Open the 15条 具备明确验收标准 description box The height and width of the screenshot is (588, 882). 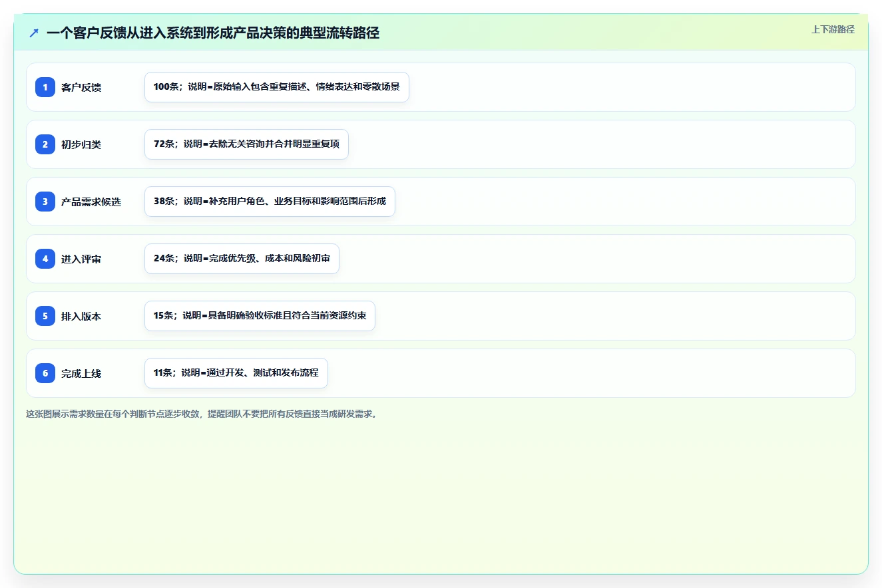click(x=260, y=316)
